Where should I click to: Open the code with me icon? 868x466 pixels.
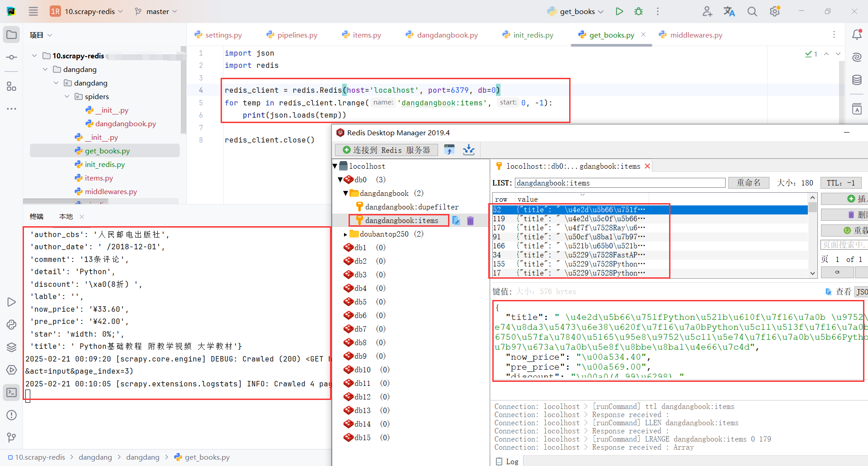pyautogui.click(x=708, y=11)
